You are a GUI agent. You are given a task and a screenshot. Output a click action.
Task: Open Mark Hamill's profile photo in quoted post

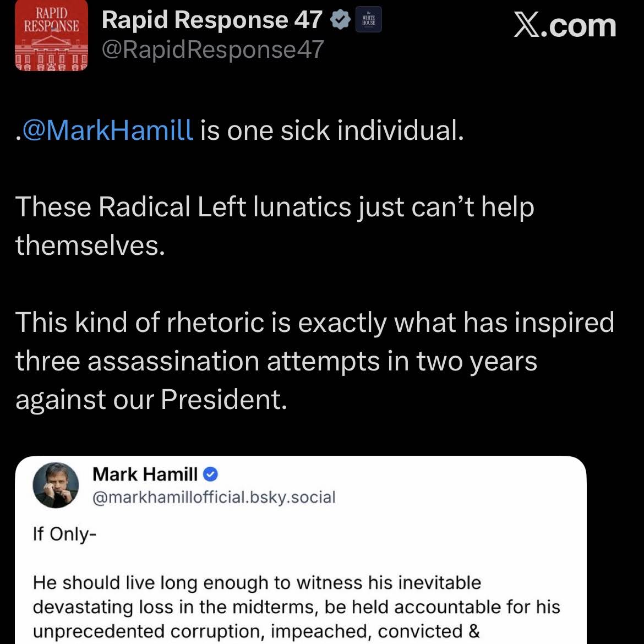tap(56, 485)
